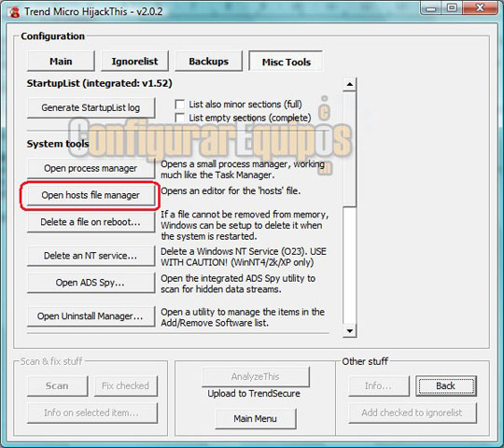
Task: Click the Scan button
Action: coord(57,385)
